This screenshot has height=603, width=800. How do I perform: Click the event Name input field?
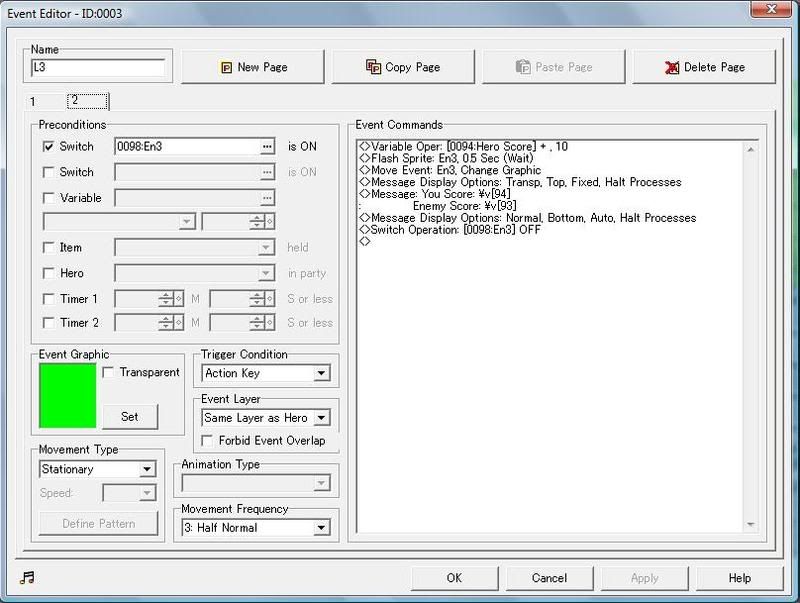click(98, 67)
